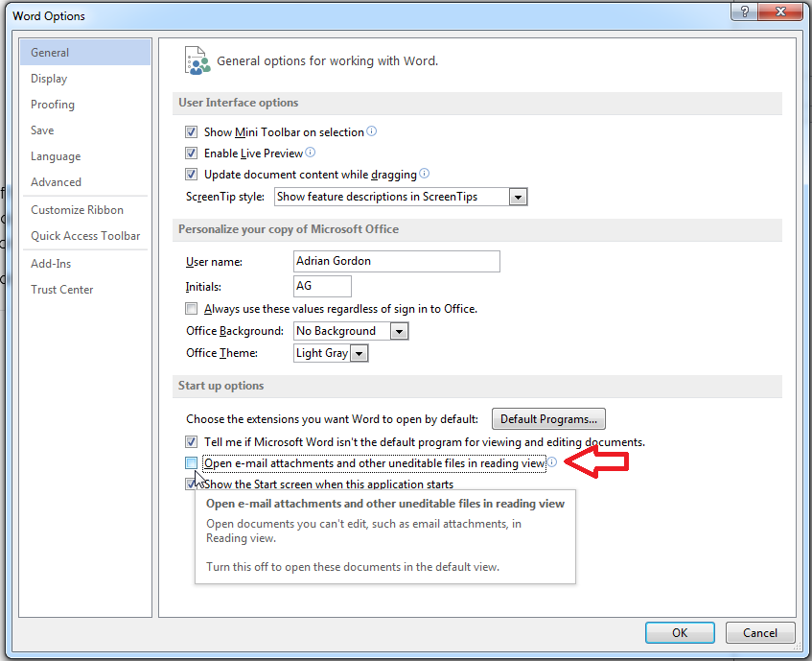Open the Language settings
Viewport: 812px width, 661px height.
85,156
